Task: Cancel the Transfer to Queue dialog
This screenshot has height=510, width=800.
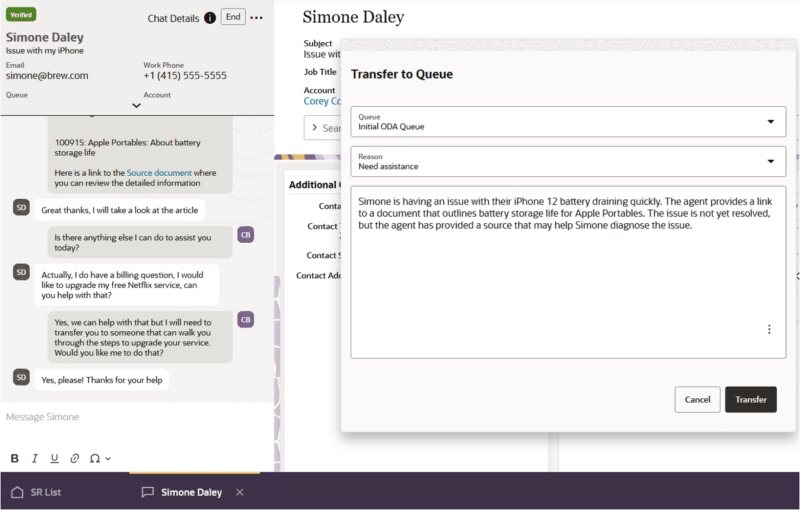Action: coord(697,400)
